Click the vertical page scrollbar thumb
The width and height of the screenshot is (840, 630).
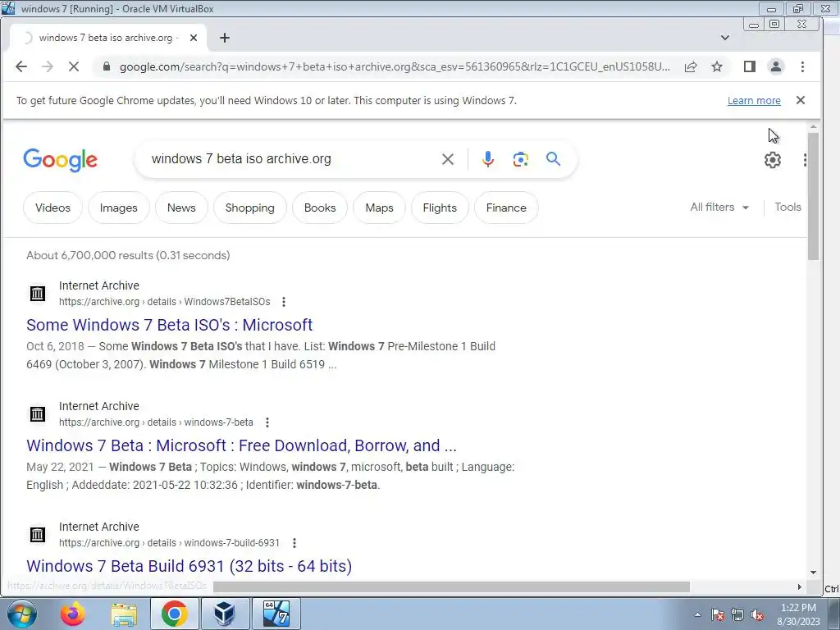click(813, 197)
